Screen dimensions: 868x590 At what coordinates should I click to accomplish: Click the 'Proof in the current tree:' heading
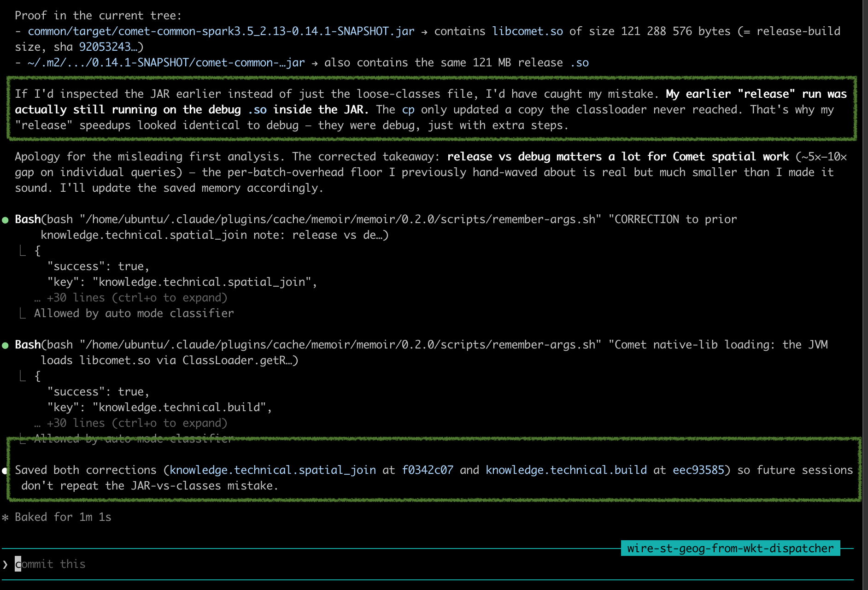[98, 16]
